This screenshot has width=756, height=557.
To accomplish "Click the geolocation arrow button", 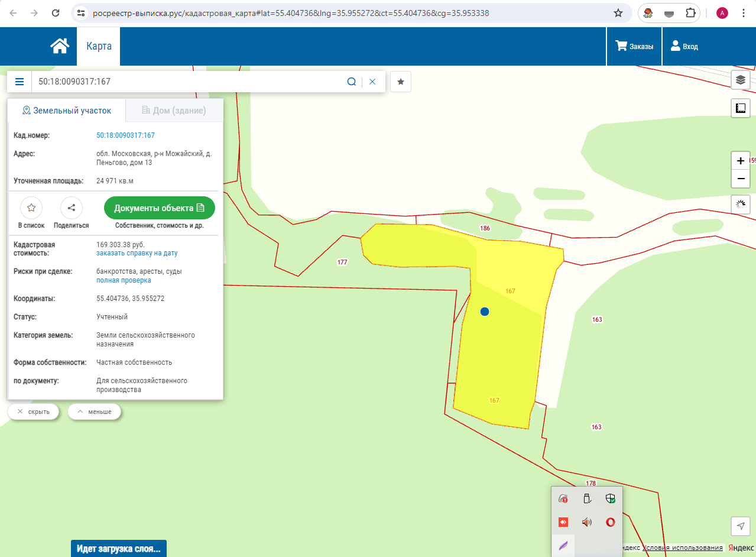I will tap(741, 525).
